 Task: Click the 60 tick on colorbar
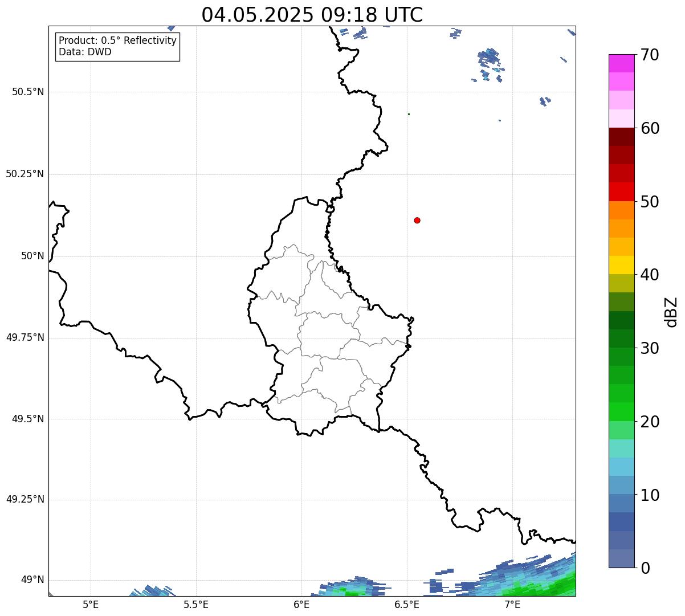click(x=650, y=128)
